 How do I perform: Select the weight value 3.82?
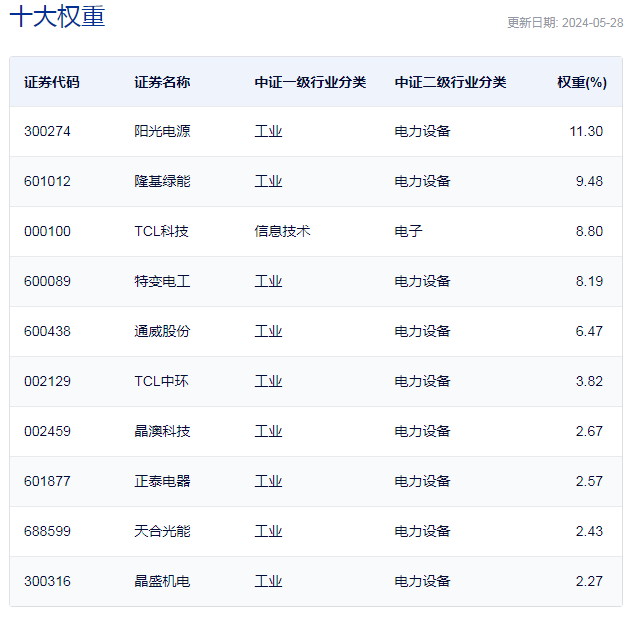pos(589,381)
